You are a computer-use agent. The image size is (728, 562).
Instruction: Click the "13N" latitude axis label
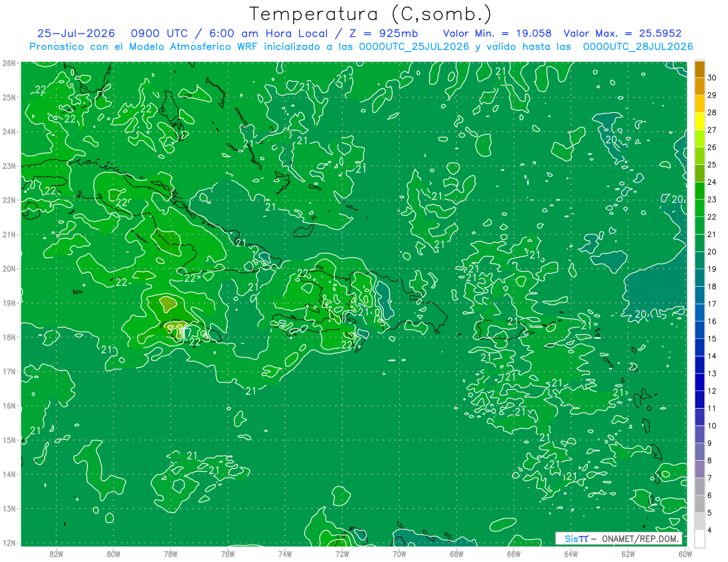pyautogui.click(x=9, y=508)
